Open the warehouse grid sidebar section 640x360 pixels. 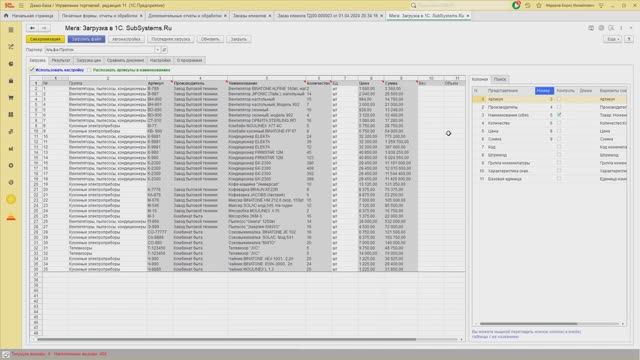click(x=11, y=115)
